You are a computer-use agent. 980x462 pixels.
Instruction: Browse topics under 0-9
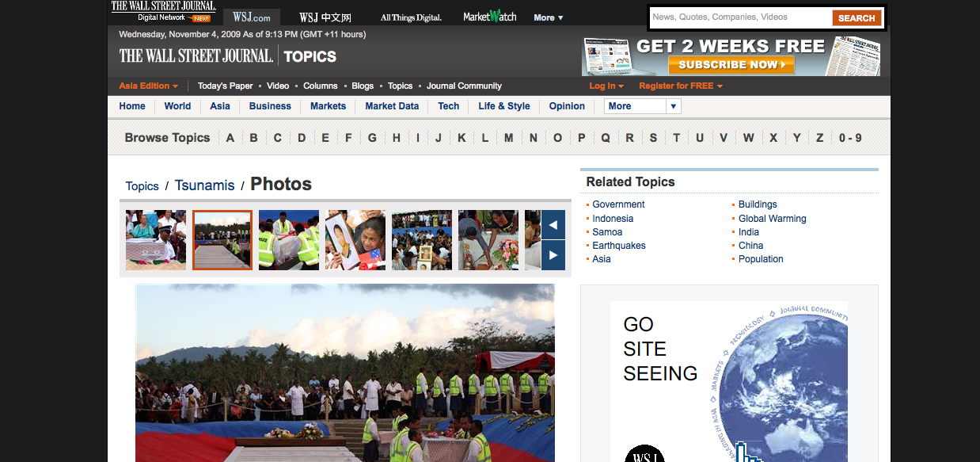[850, 138]
